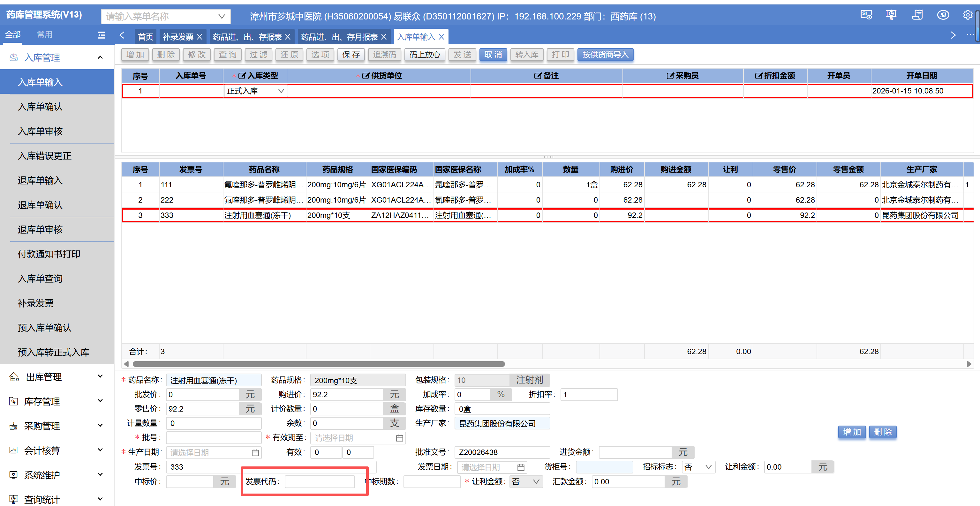Image resolution: width=980 pixels, height=506 pixels.
Task: Click the 保存 toolbar button
Action: (351, 55)
